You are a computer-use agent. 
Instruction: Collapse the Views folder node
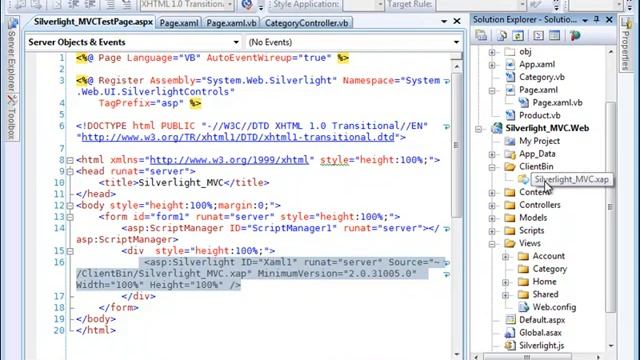pos(492,244)
